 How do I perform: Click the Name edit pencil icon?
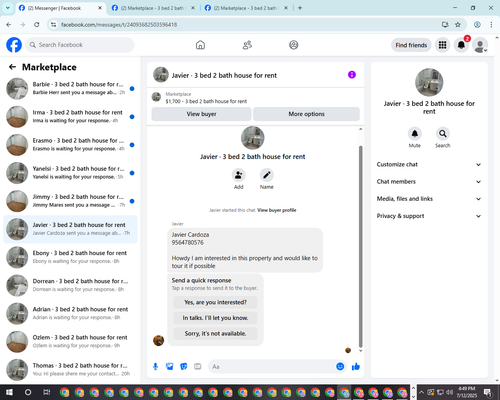(267, 175)
